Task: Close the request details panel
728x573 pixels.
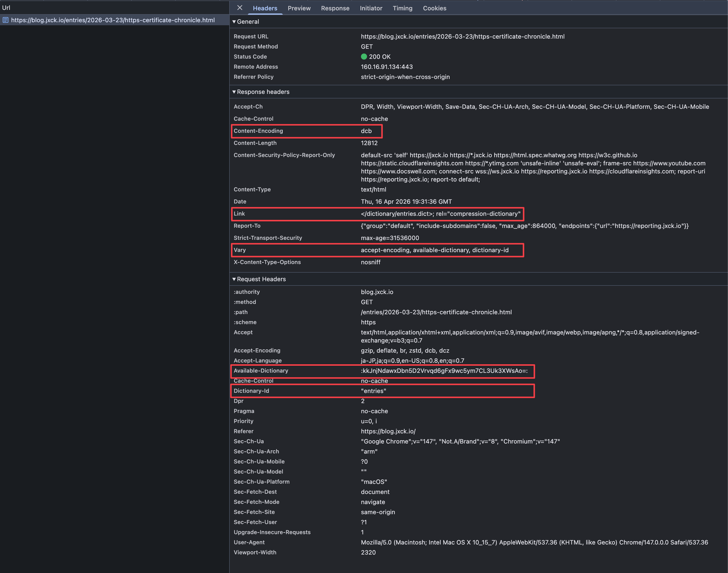Action: coord(240,8)
